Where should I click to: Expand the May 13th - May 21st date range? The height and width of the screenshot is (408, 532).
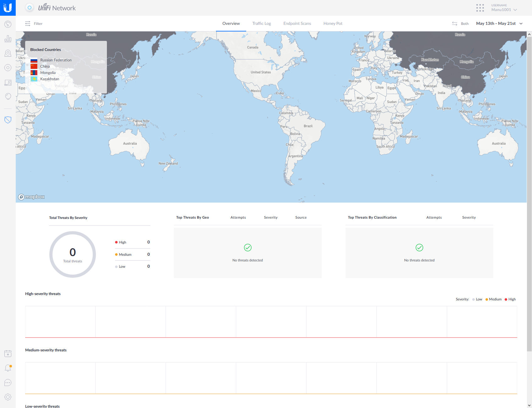499,24
